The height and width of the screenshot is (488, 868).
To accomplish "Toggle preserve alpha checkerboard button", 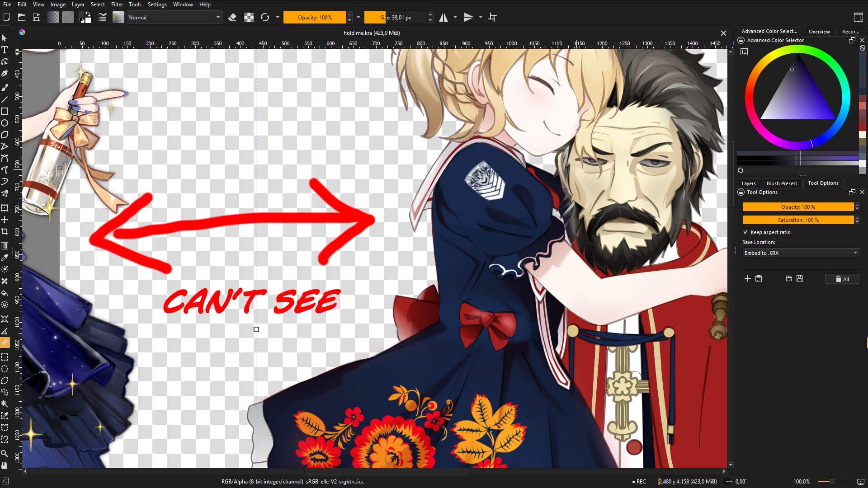I will point(249,18).
